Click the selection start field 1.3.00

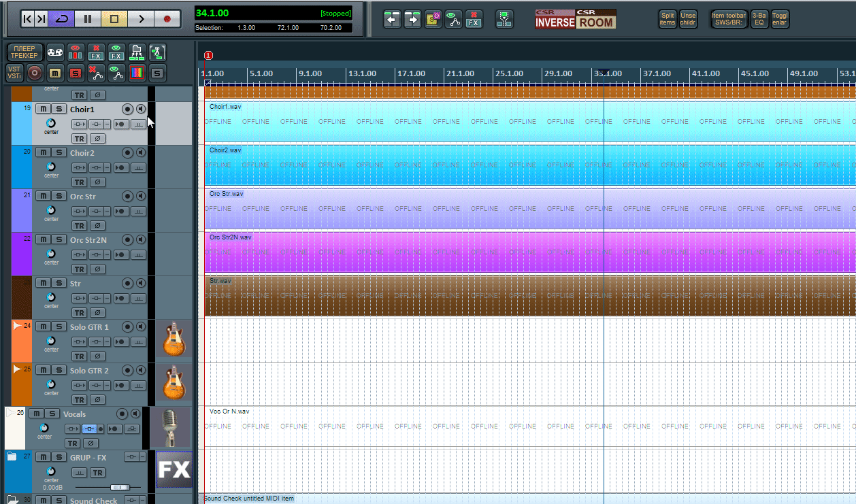coord(247,28)
